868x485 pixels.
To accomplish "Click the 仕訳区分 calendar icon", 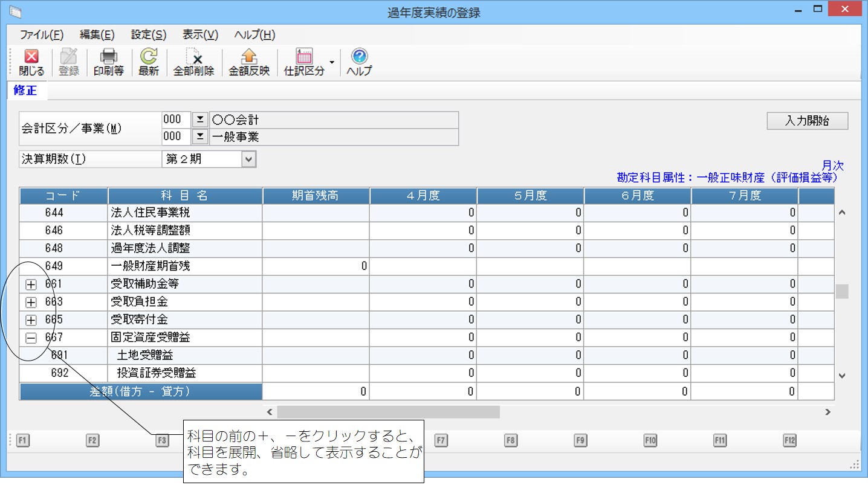I will click(x=304, y=57).
